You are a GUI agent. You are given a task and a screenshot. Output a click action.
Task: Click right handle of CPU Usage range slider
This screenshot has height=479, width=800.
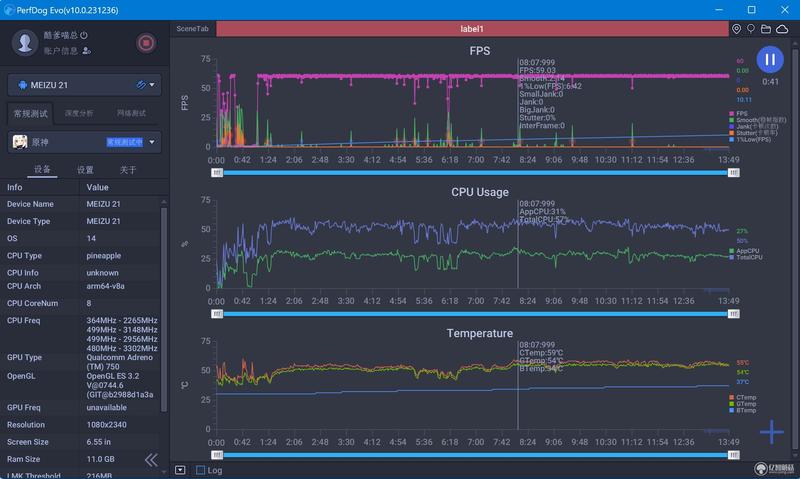tap(733, 314)
